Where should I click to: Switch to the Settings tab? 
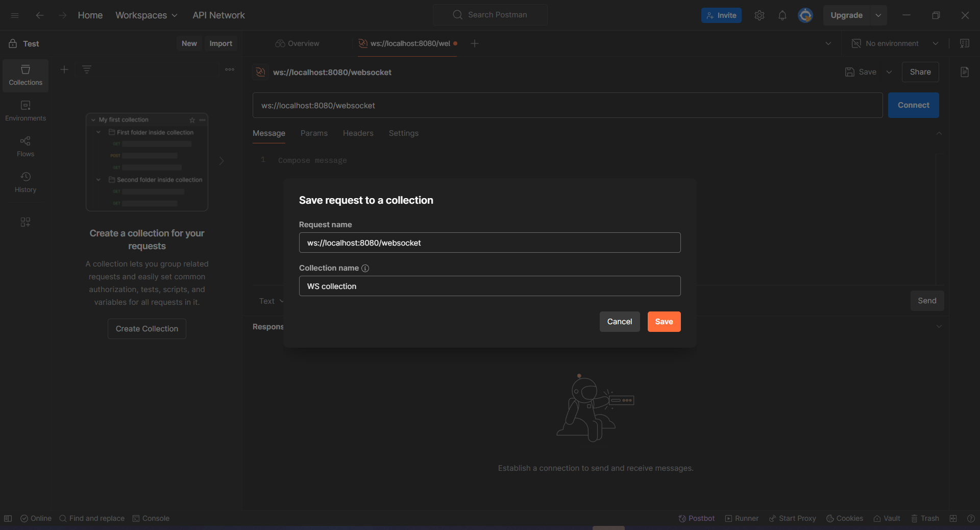pyautogui.click(x=404, y=133)
